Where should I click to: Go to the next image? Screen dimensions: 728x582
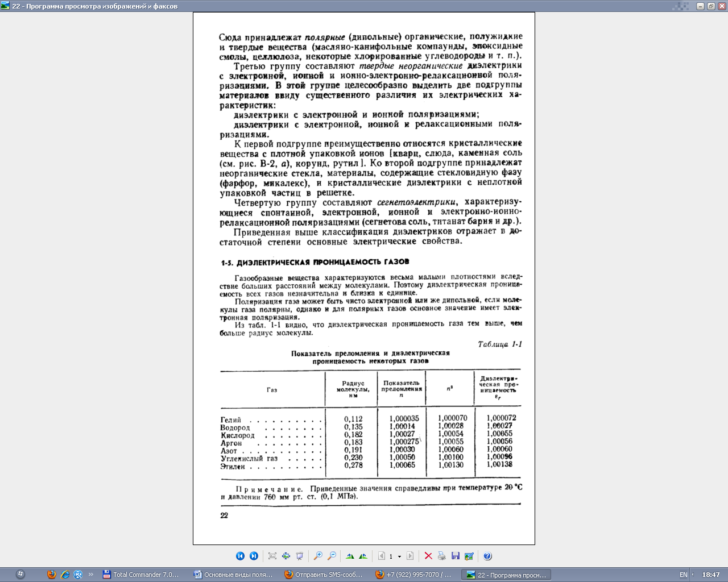click(x=254, y=556)
